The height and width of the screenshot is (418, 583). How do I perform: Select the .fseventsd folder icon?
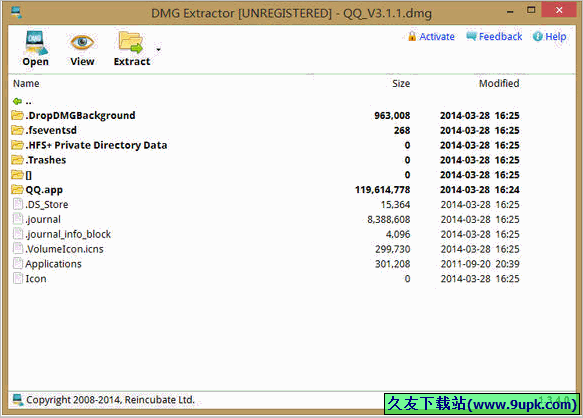(17, 130)
